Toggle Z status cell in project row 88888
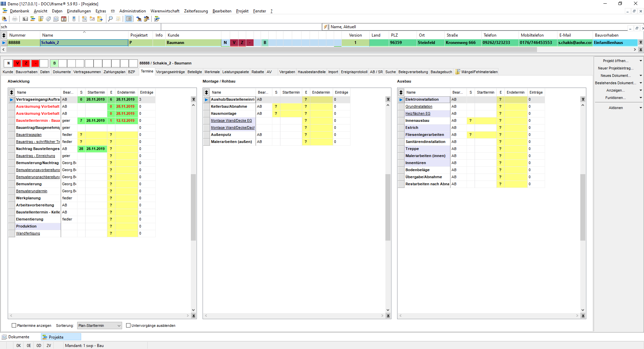The height and width of the screenshot is (349, 644). 242,43
